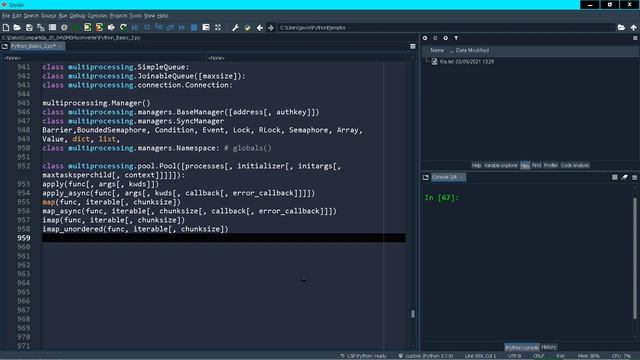Screen dimensions: 640x360
Task: Clear the console with the eraser
Action: tap(624, 177)
